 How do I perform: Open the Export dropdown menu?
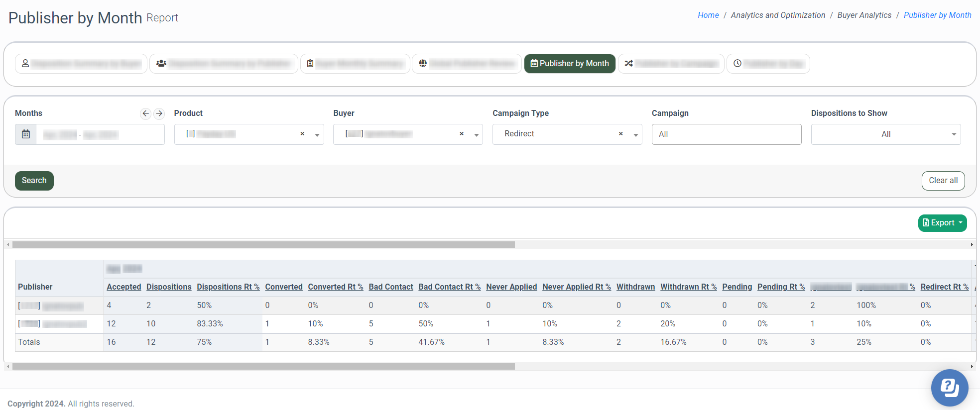[942, 223]
